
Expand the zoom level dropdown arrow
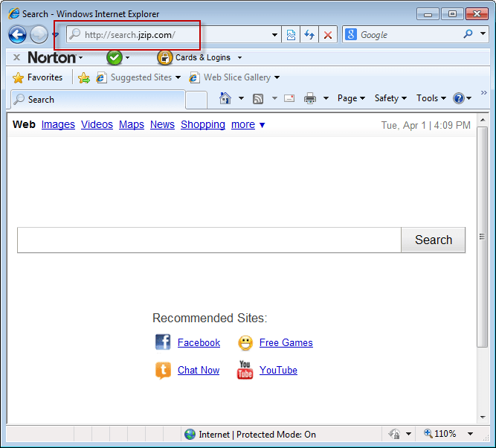click(x=471, y=434)
